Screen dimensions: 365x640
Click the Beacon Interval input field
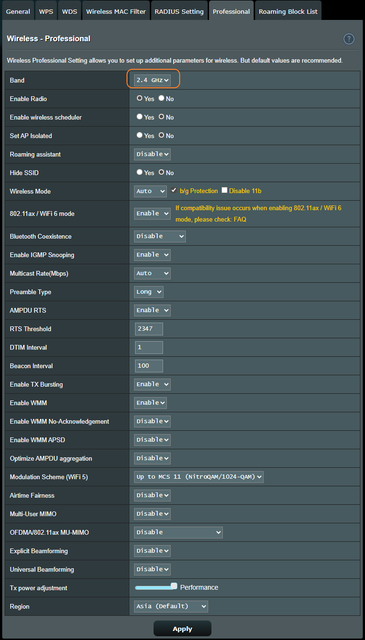[149, 366]
